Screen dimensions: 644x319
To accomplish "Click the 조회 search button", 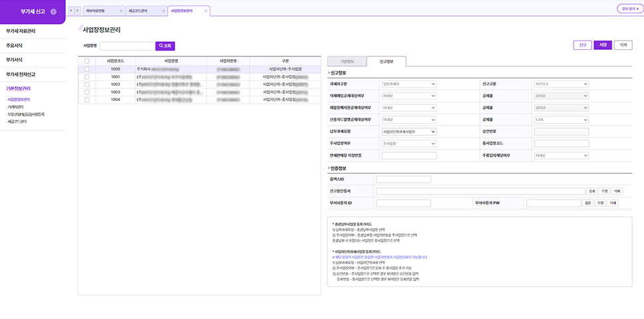I will click(165, 46).
